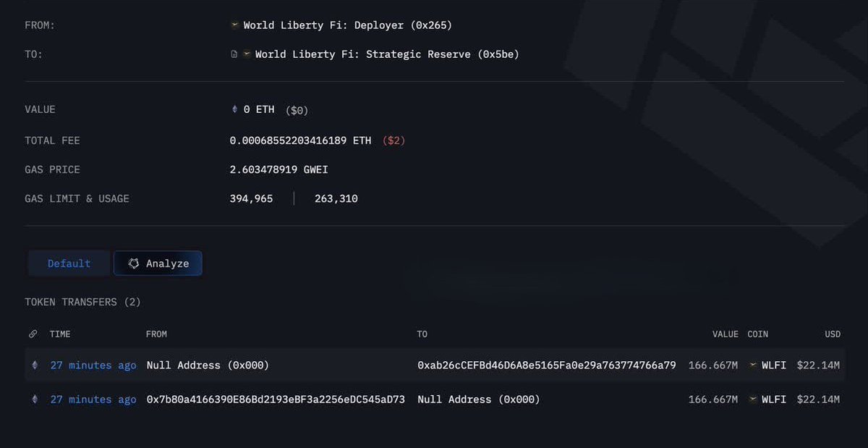Open World Liberty Fi: Strategic Reserve (0x5be) link

click(x=387, y=54)
